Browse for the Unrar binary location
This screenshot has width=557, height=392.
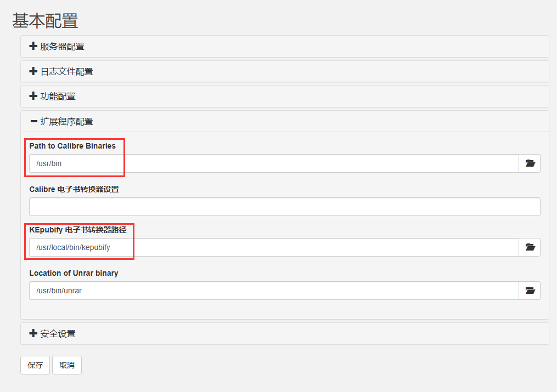(x=530, y=291)
